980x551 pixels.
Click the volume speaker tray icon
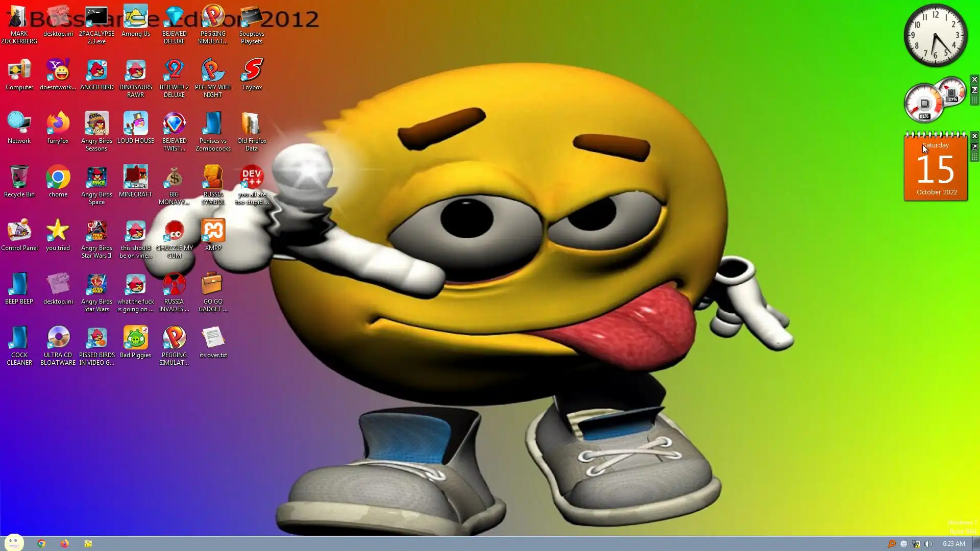[x=928, y=544]
